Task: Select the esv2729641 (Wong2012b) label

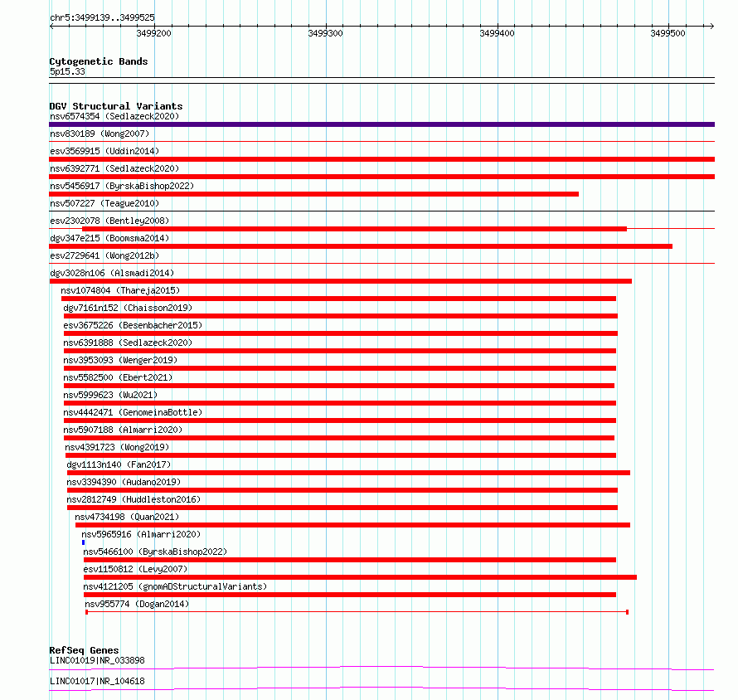Action: pyautogui.click(x=104, y=255)
